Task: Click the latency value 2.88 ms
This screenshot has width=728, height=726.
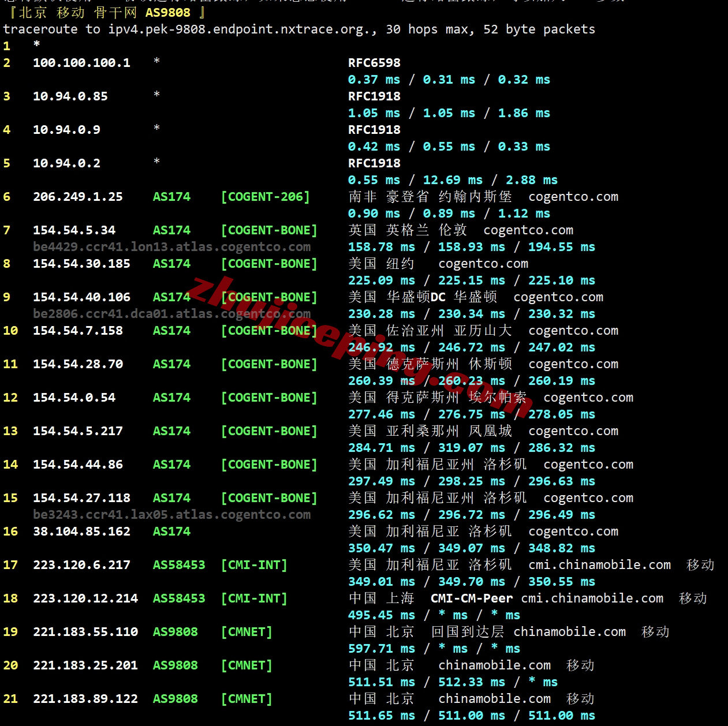Action: pyautogui.click(x=532, y=180)
